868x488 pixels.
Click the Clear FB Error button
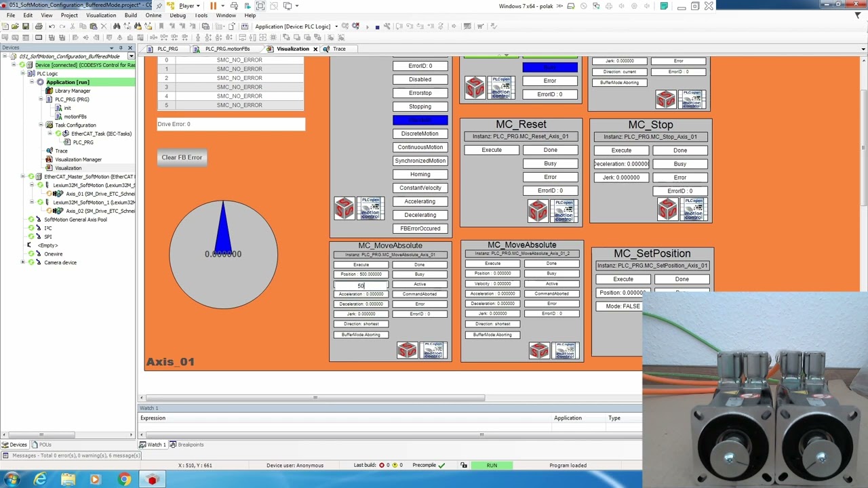pyautogui.click(x=182, y=157)
